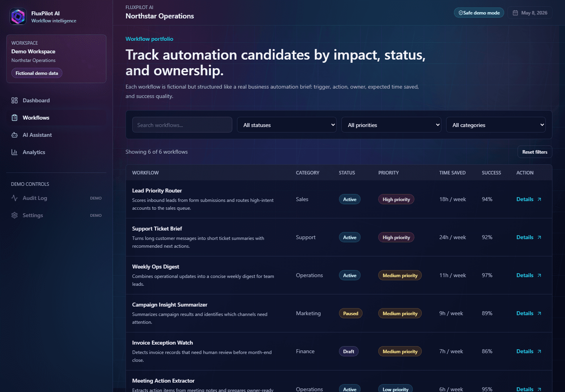Click the Reset filters button

tap(535, 152)
